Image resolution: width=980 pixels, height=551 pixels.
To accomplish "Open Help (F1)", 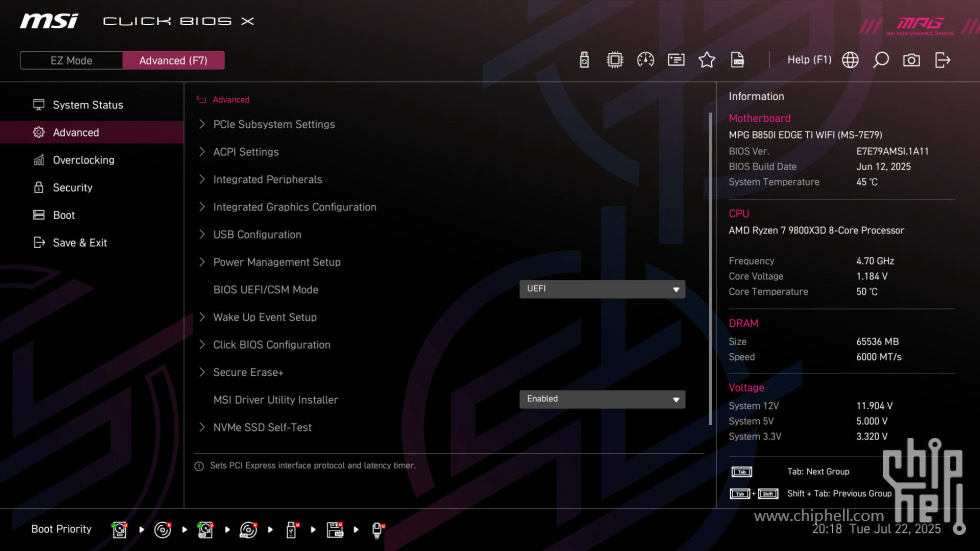I will click(x=809, y=60).
